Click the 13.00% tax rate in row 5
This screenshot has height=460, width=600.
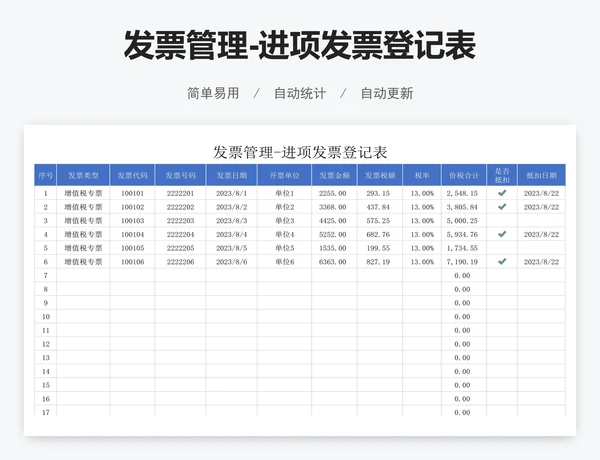pos(422,248)
